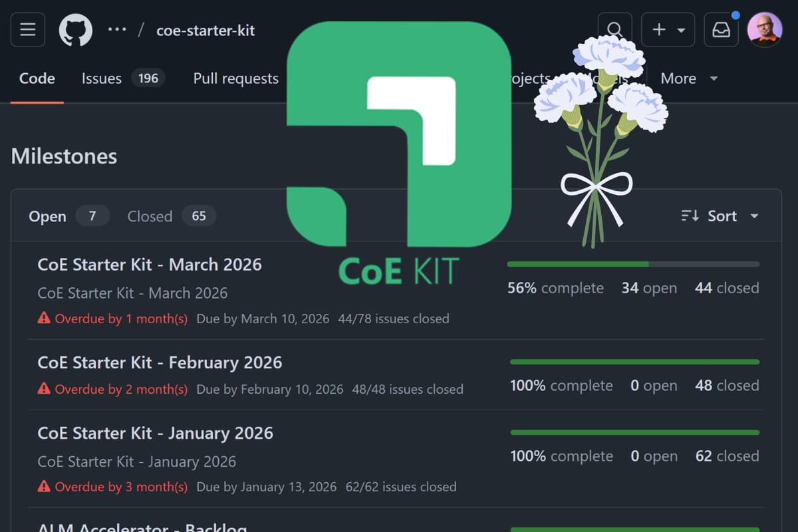Click the Issues count badge 196
798x532 pixels.
click(x=148, y=78)
